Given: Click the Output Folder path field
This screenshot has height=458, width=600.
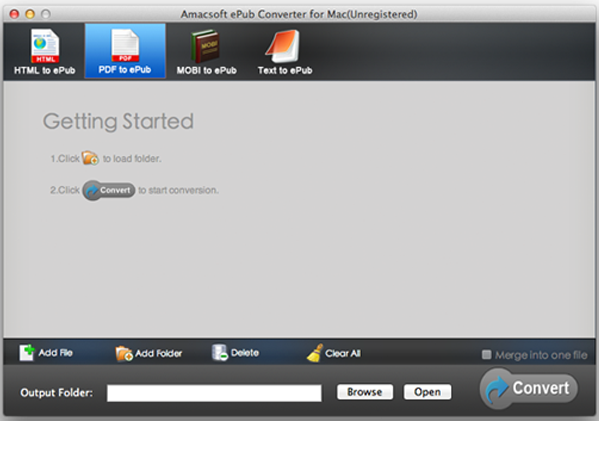Looking at the screenshot, I should 214,393.
